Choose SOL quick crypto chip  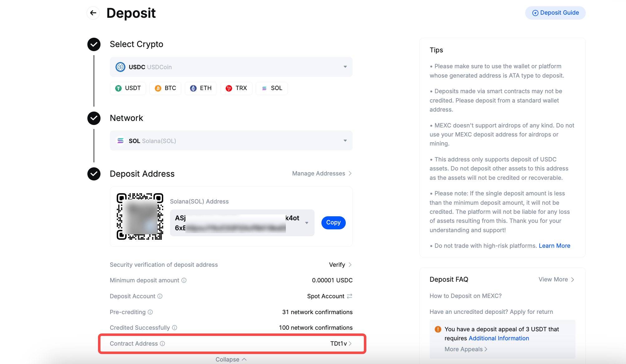tap(271, 88)
